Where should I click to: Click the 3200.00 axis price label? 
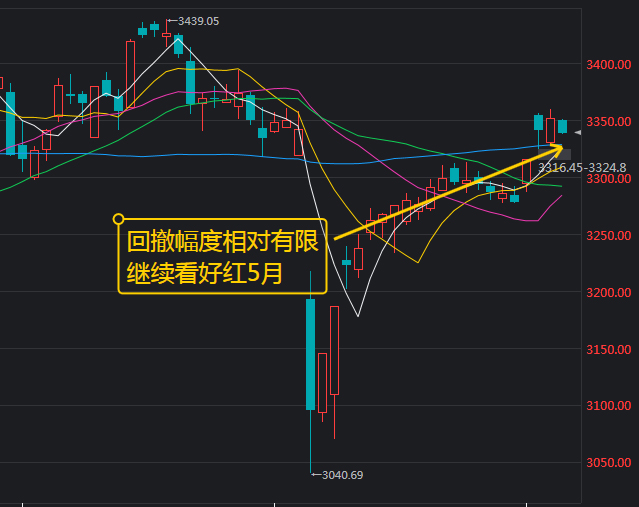coord(608,292)
